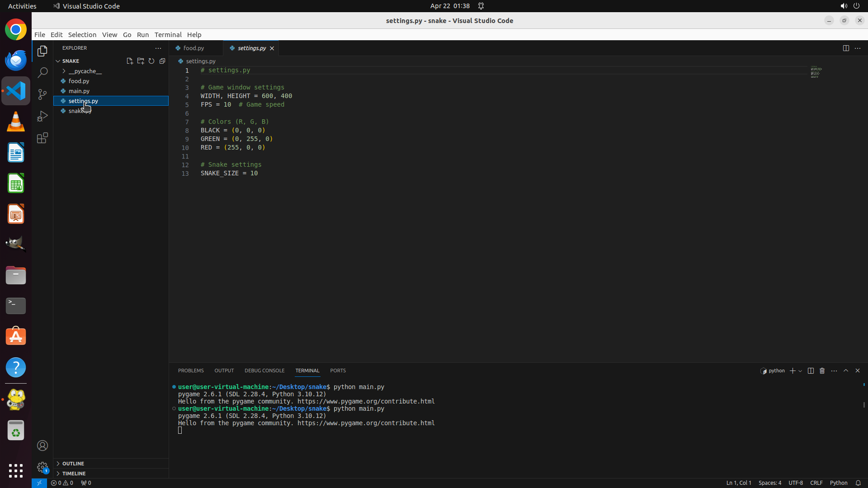
Task: Split the terminal panel
Action: [811, 371]
